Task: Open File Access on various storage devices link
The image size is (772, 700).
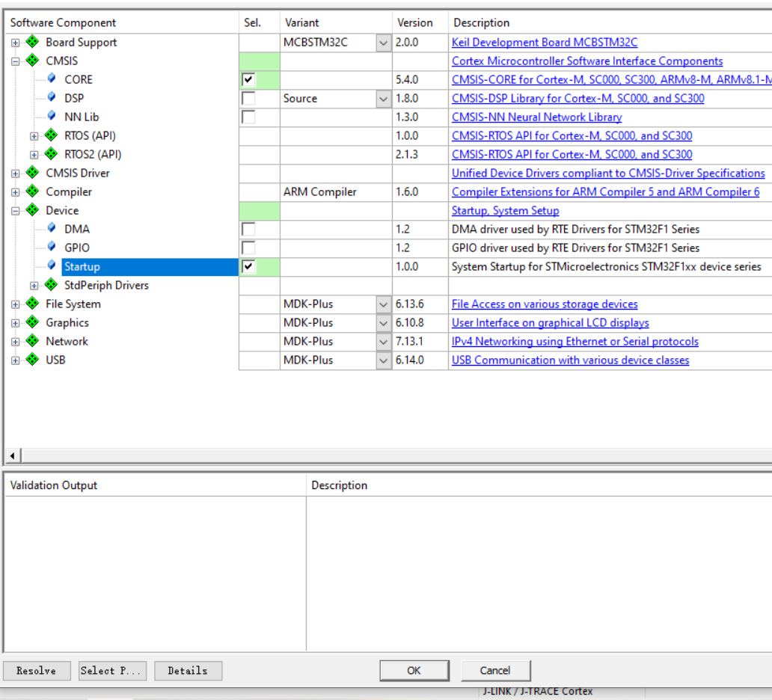Action: [x=545, y=304]
